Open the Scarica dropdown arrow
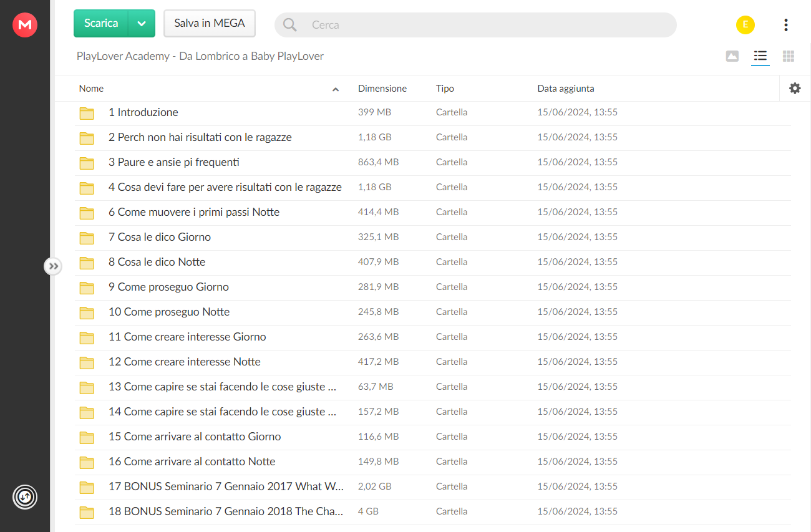 [142, 24]
